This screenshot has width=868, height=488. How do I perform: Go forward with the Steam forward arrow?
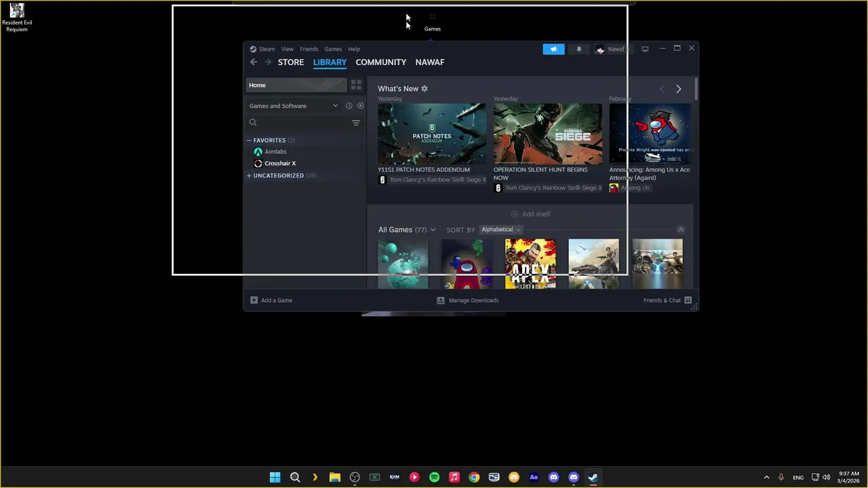tap(268, 62)
